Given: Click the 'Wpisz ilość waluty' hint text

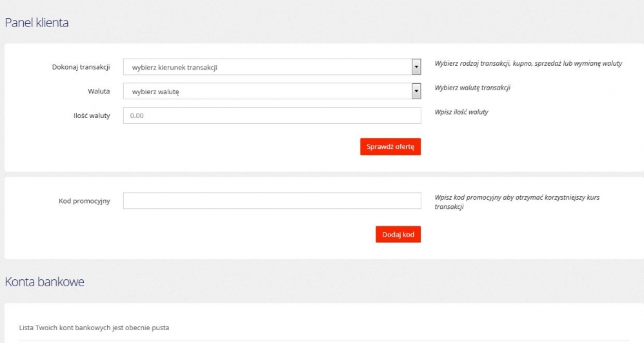Looking at the screenshot, I should pos(461,112).
